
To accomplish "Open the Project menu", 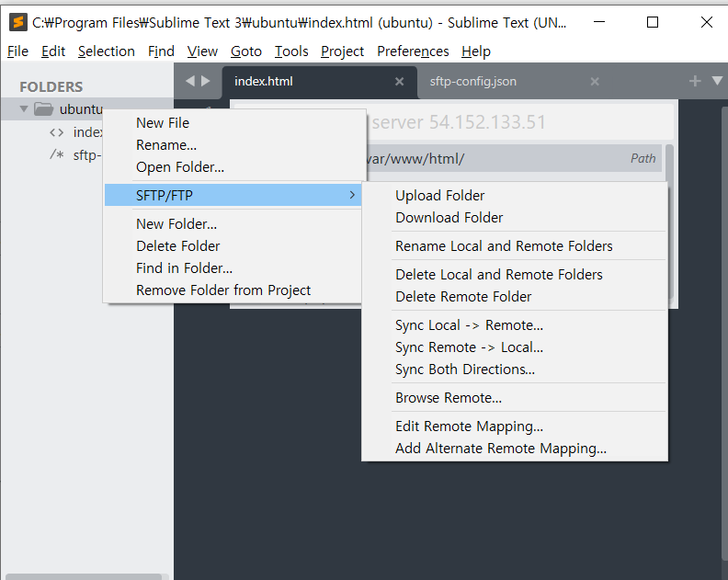I will tap(342, 51).
